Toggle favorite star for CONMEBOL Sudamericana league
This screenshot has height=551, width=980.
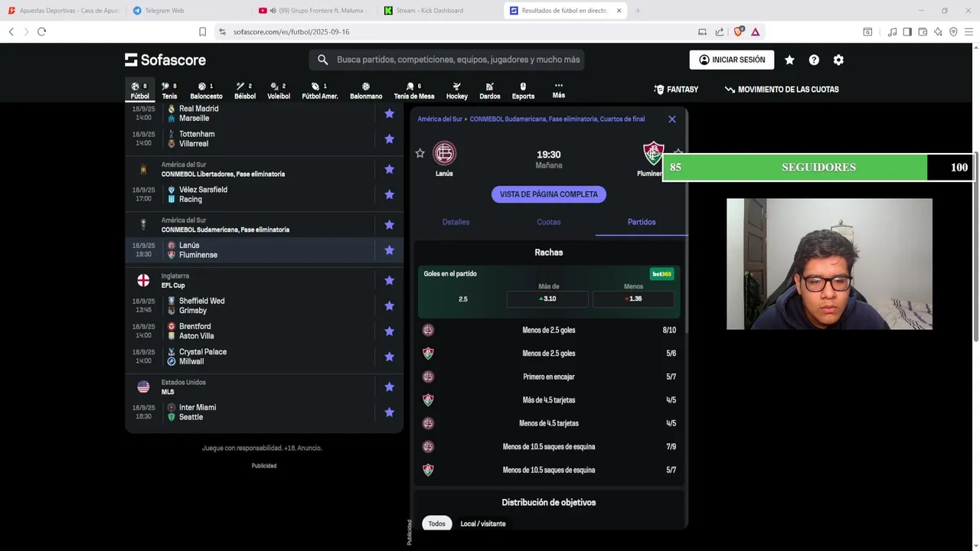click(x=389, y=224)
